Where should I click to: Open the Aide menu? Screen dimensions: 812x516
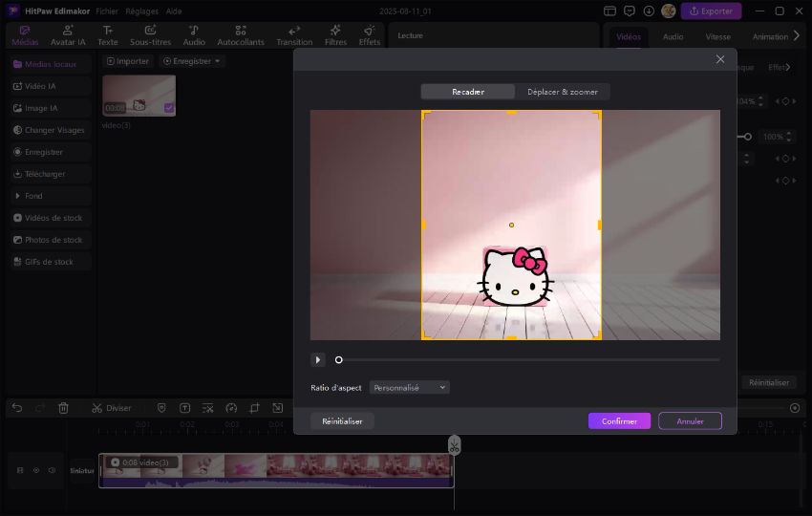(174, 11)
